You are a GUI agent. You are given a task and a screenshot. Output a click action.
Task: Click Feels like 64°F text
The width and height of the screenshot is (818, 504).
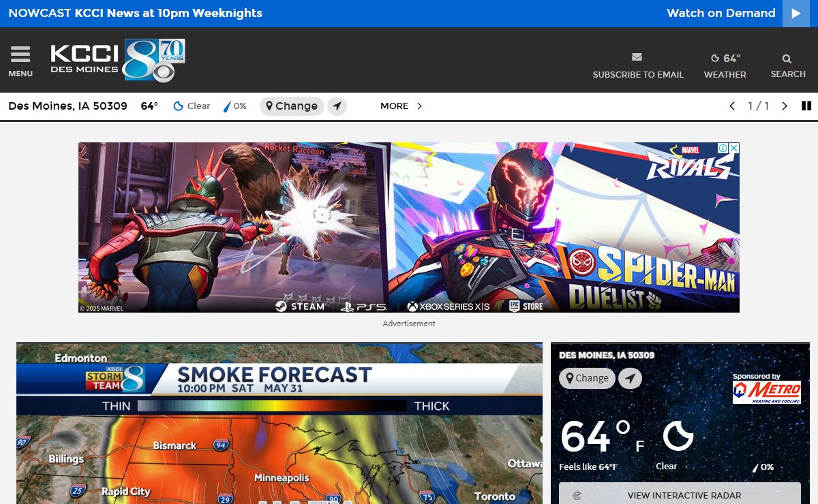[588, 467]
